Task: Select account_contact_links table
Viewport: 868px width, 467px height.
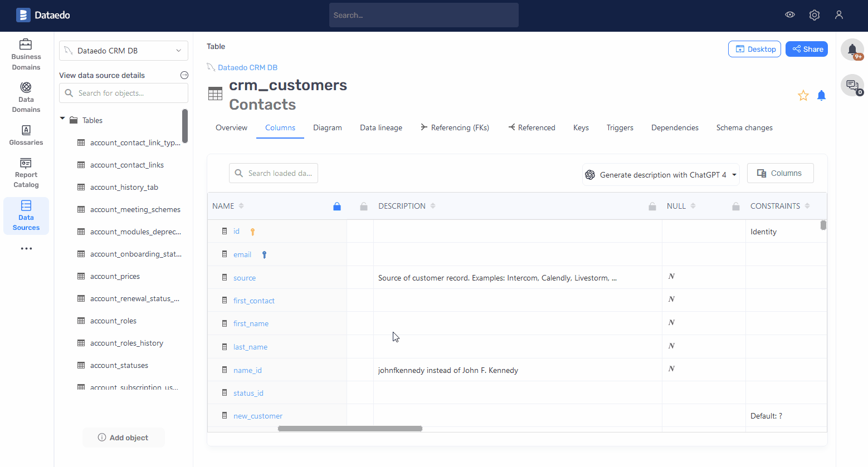Action: [x=127, y=165]
